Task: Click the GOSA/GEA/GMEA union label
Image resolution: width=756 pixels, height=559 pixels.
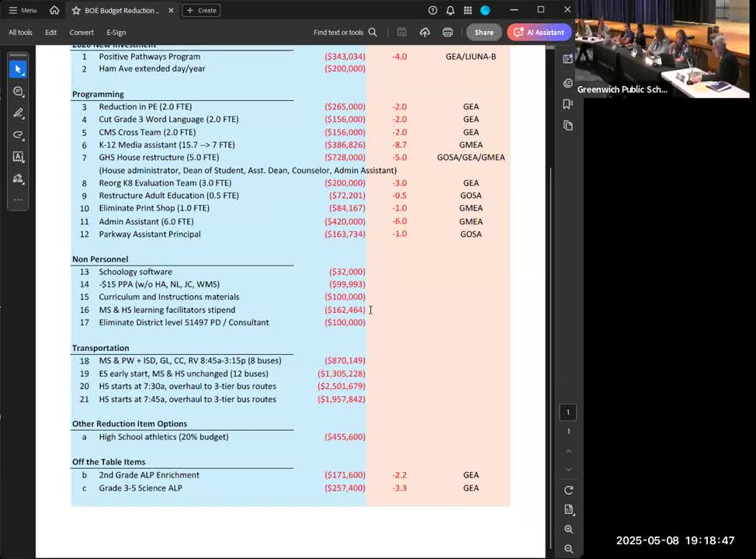Action: click(x=470, y=158)
